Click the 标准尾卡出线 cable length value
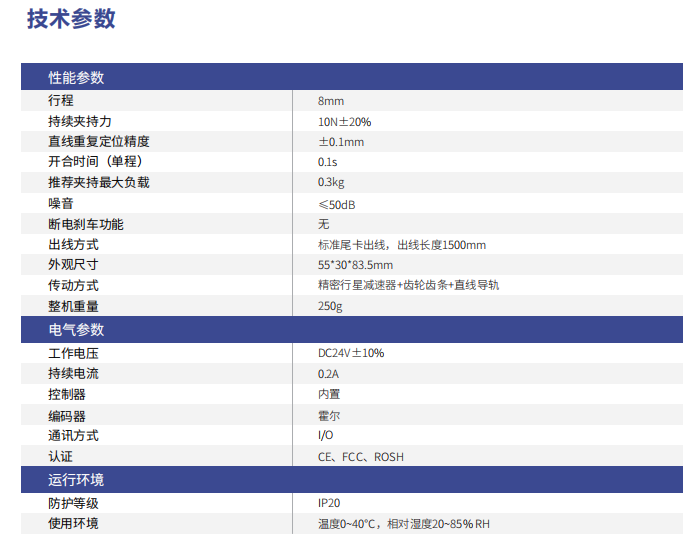689x547 pixels. point(402,245)
